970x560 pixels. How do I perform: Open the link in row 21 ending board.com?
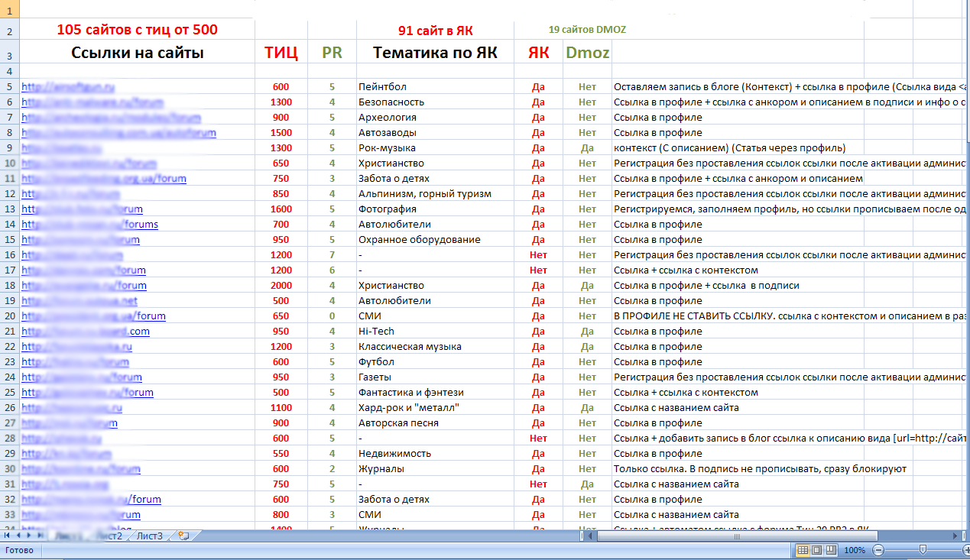pos(86,331)
